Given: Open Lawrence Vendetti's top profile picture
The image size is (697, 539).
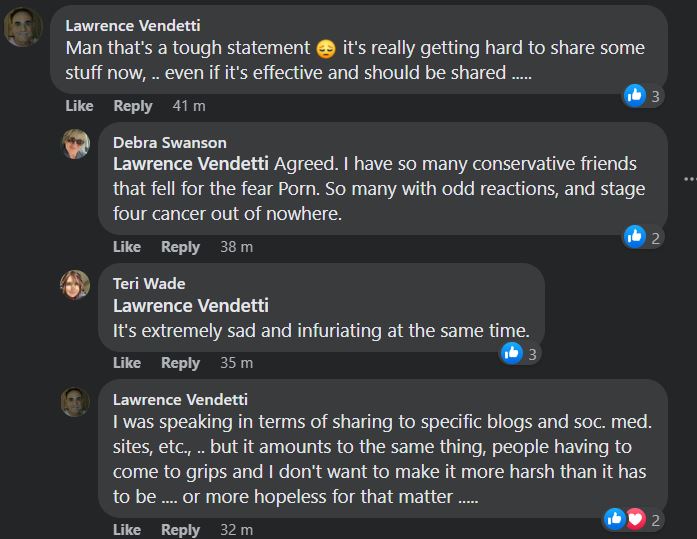Looking at the screenshot, I should coord(23,27).
